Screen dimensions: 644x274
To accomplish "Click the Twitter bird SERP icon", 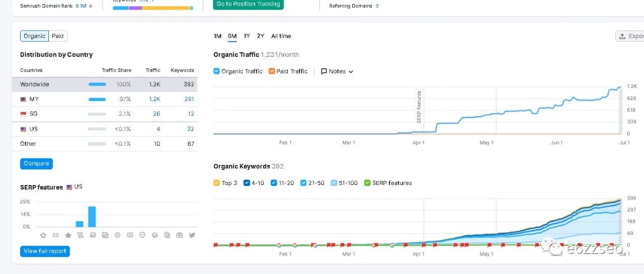I will point(192,235).
